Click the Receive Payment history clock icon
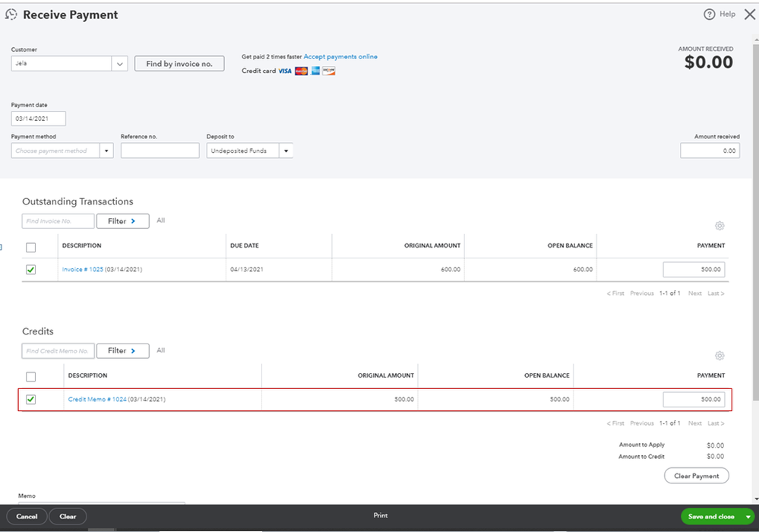Image resolution: width=759 pixels, height=532 pixels. (x=11, y=14)
